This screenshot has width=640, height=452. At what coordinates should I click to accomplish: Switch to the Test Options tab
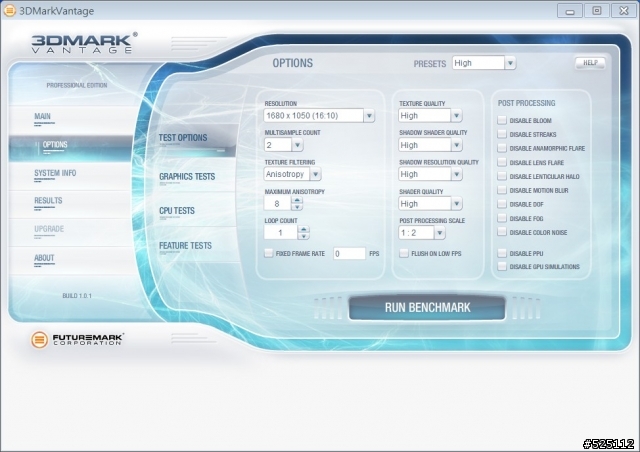click(x=183, y=138)
